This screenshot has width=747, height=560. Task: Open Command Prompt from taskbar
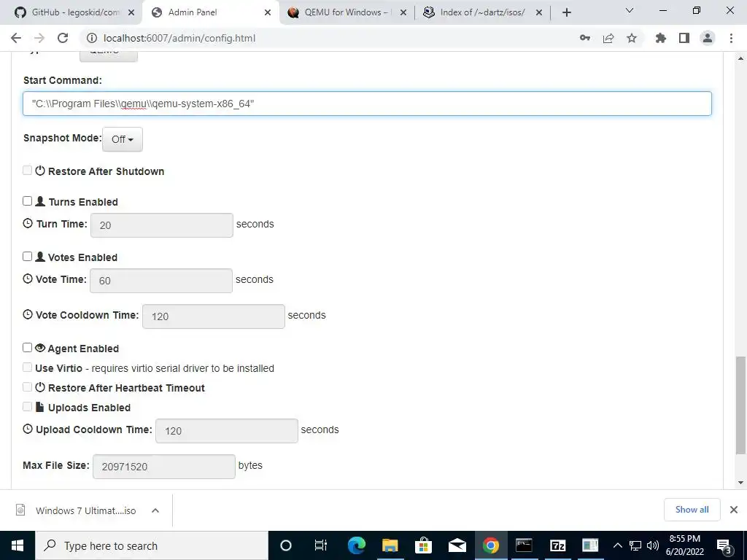(x=524, y=545)
